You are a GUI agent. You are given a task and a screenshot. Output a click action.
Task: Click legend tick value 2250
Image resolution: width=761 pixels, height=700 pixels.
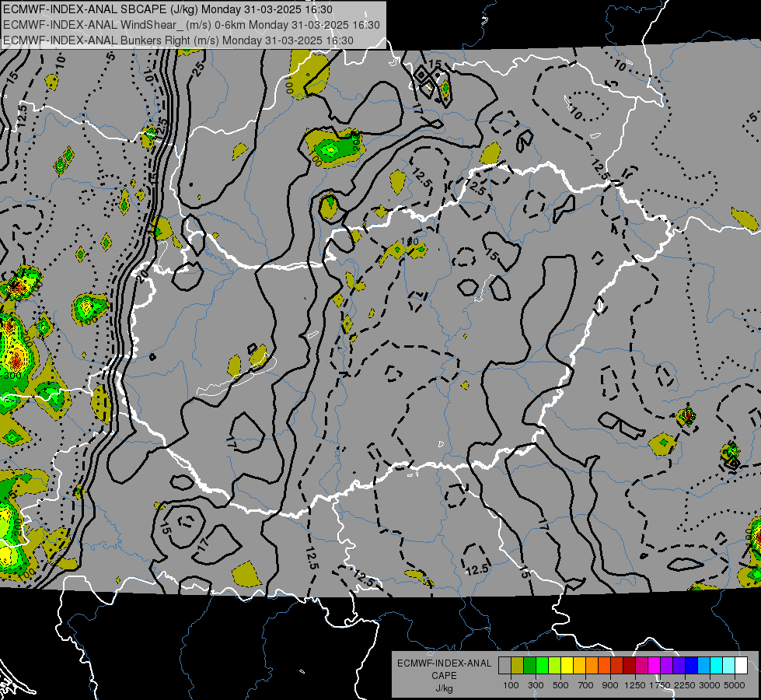[685, 685]
